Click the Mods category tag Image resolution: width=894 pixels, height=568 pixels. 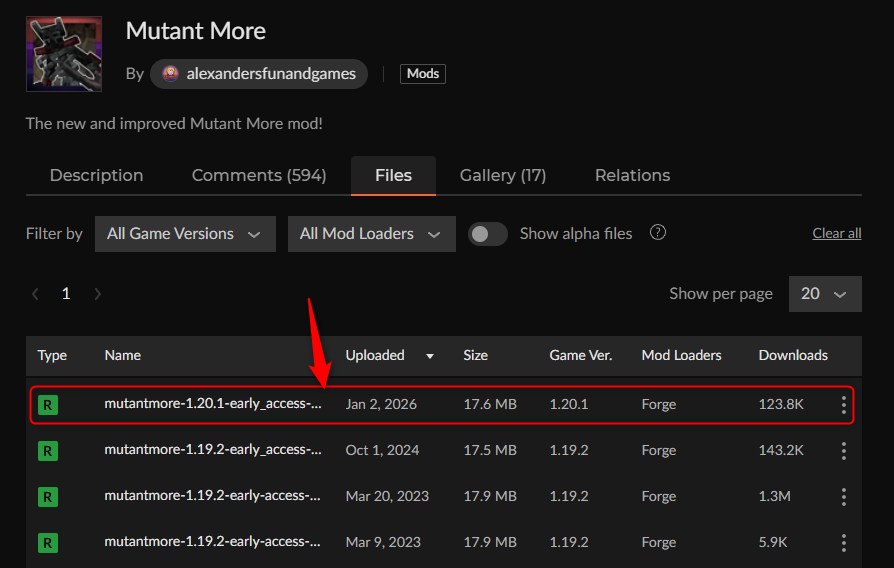click(423, 74)
